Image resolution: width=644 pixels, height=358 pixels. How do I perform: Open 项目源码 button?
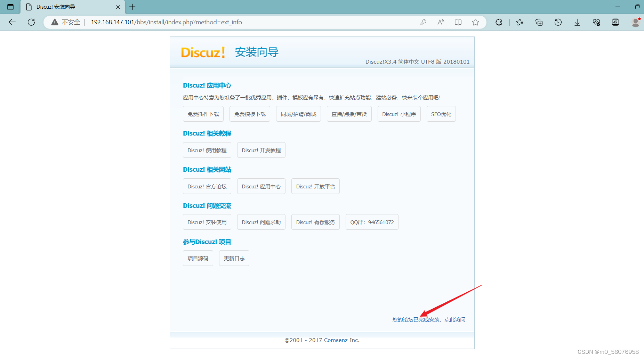(x=198, y=258)
